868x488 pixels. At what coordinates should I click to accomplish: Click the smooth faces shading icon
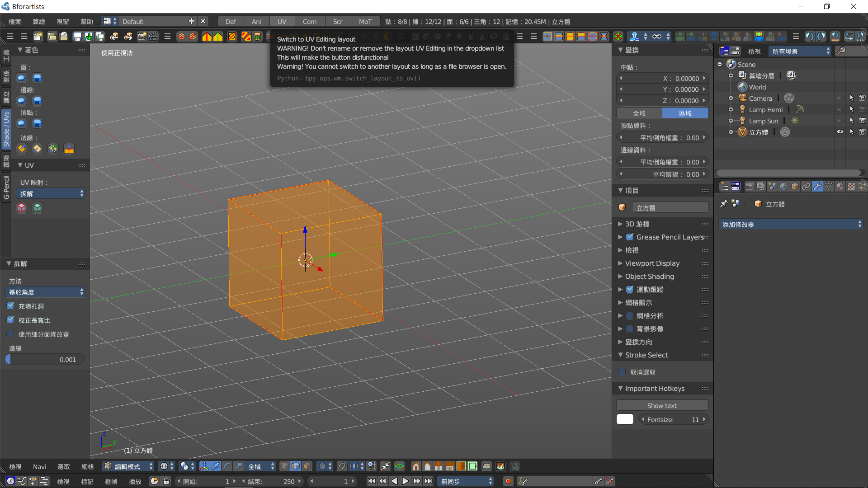22,78
